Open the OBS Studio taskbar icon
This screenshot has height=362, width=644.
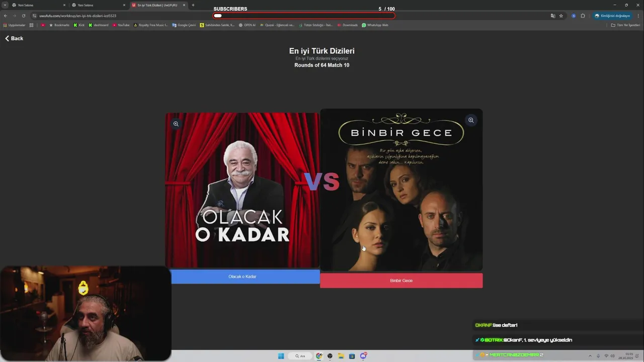(330, 356)
